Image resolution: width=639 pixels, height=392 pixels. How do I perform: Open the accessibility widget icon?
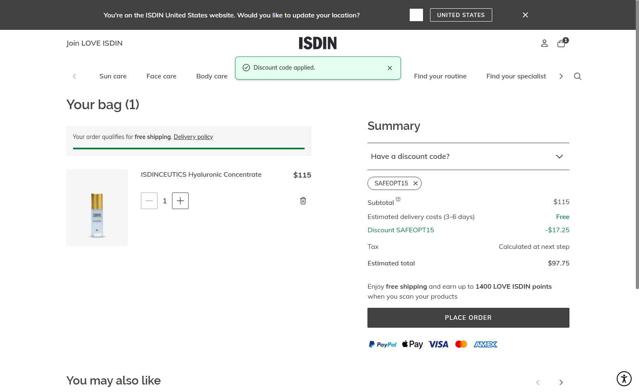click(x=624, y=378)
